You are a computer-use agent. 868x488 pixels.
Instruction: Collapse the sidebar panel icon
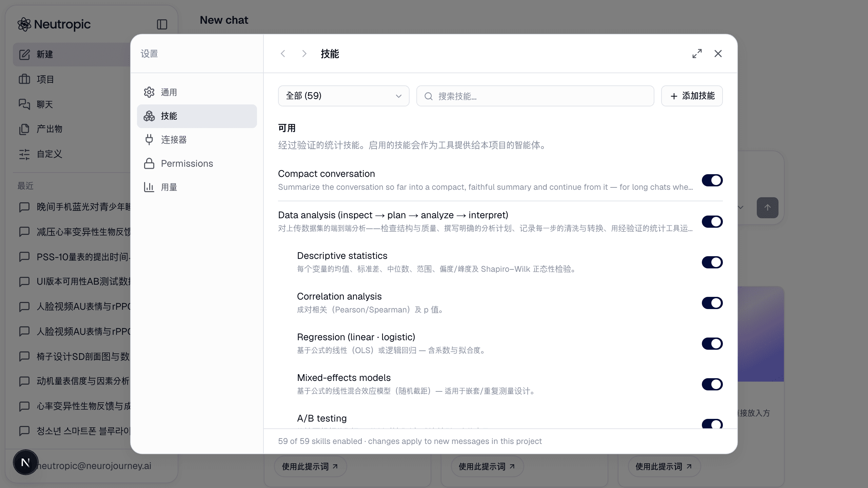[x=162, y=24]
